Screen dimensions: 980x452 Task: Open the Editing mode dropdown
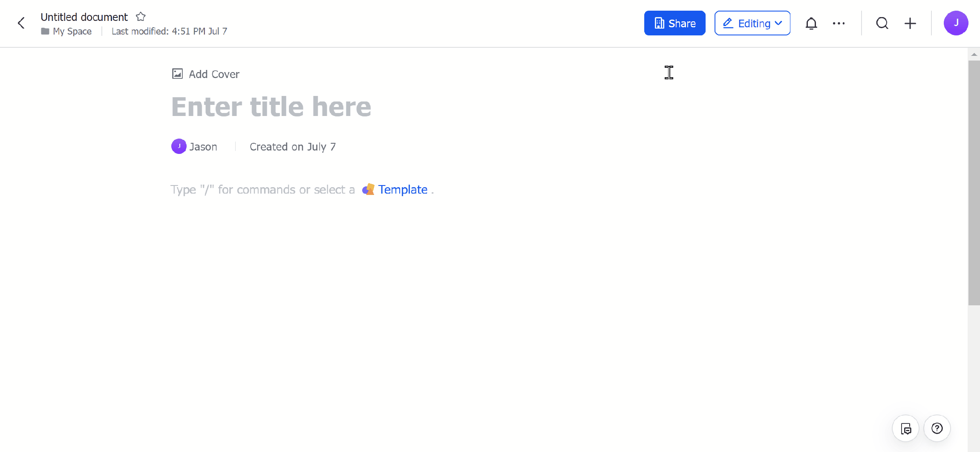pyautogui.click(x=779, y=23)
